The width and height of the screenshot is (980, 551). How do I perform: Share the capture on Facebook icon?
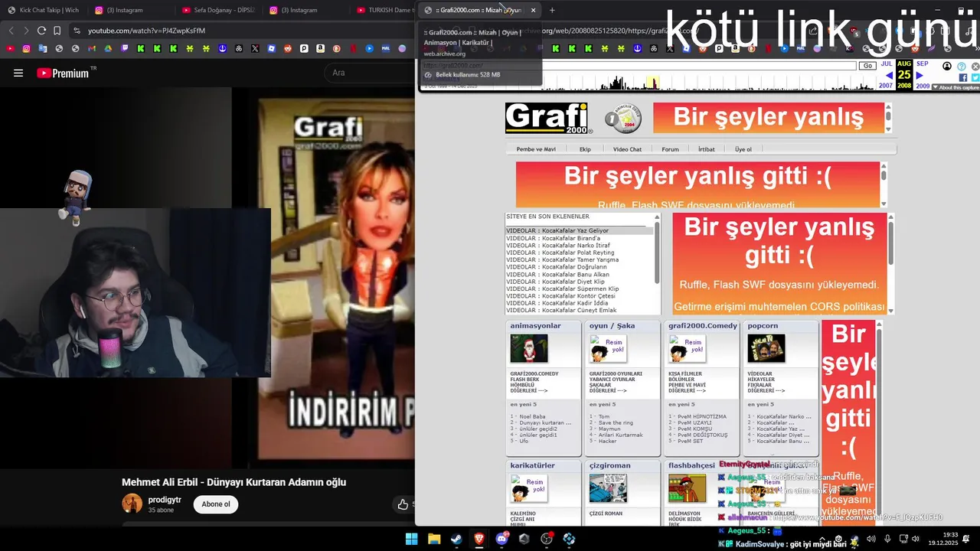click(x=963, y=78)
